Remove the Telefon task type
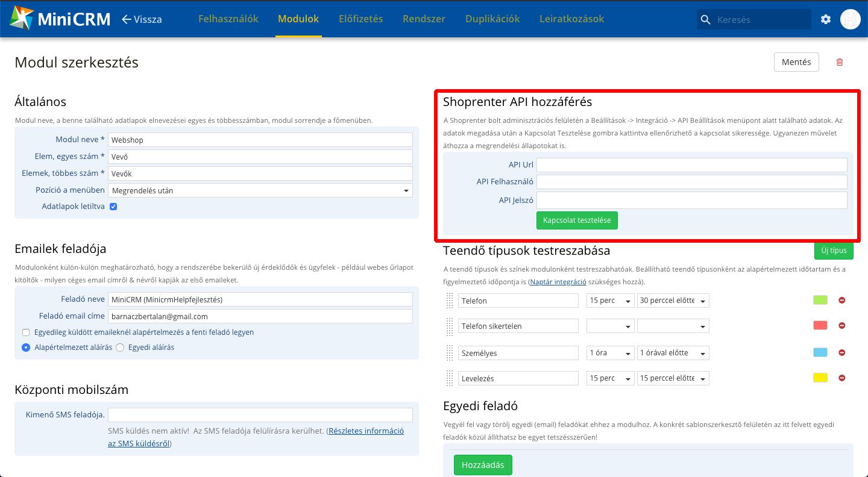The height and width of the screenshot is (477, 868). click(x=842, y=300)
